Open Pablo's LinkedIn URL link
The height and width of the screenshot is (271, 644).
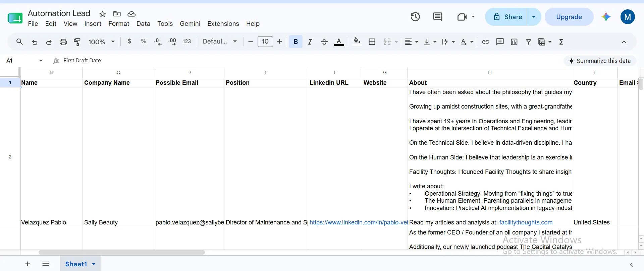[358, 222]
